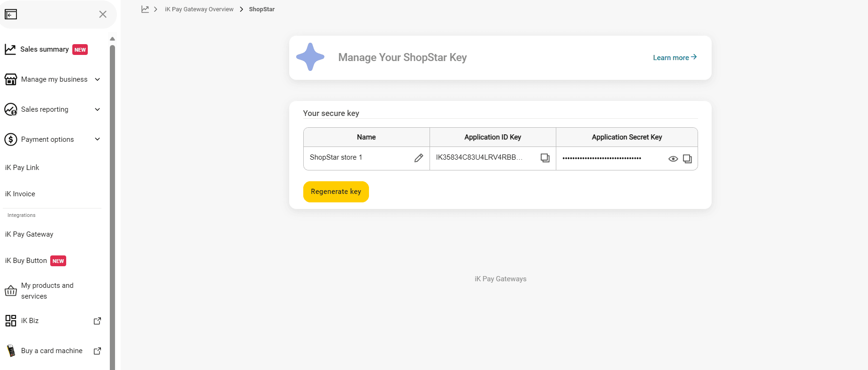Click the card machine icon
This screenshot has width=868, height=370.
(11, 351)
